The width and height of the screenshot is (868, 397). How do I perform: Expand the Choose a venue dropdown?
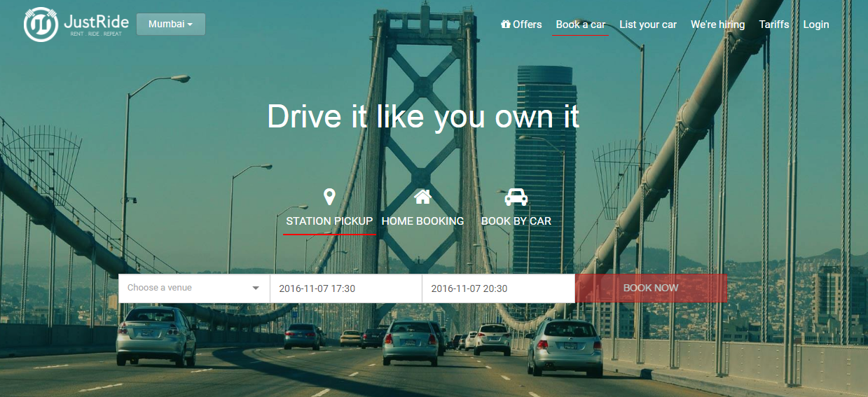[x=194, y=288]
